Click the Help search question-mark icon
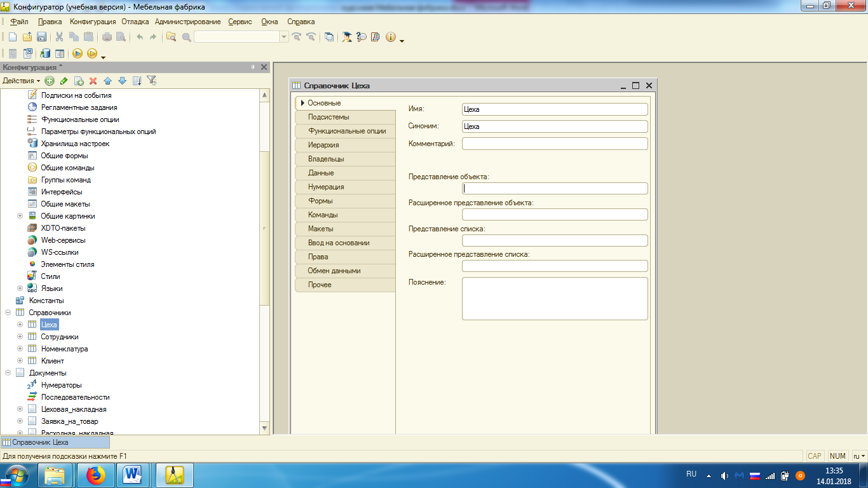 [x=362, y=37]
